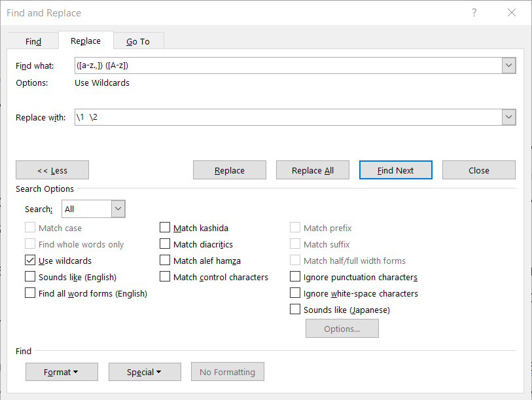Collapse search options with Less button
This screenshot has height=400, width=532.
[52, 170]
